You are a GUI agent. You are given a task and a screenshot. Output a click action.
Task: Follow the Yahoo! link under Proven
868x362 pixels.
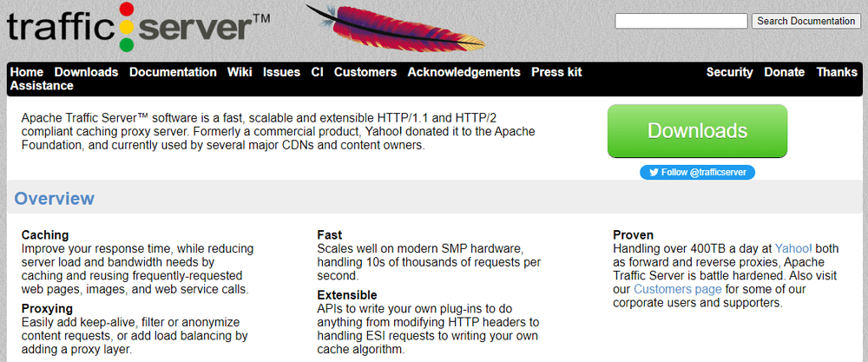pos(793,248)
